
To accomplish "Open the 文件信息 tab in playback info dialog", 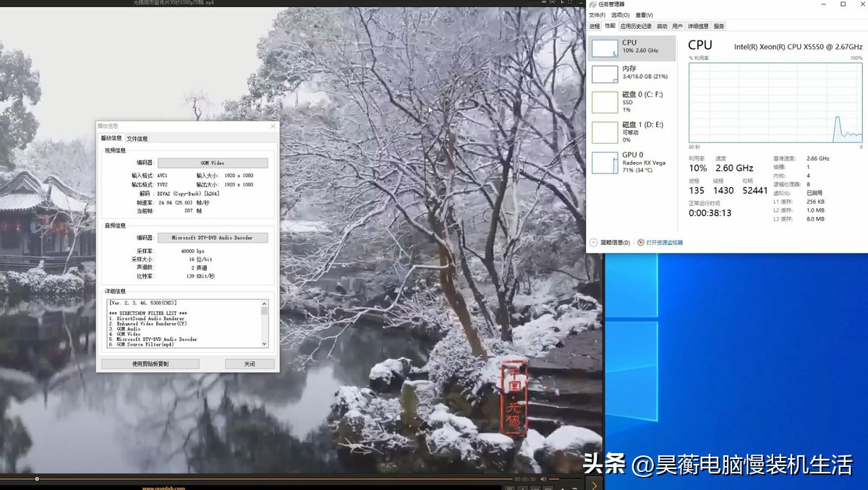I will coord(136,138).
